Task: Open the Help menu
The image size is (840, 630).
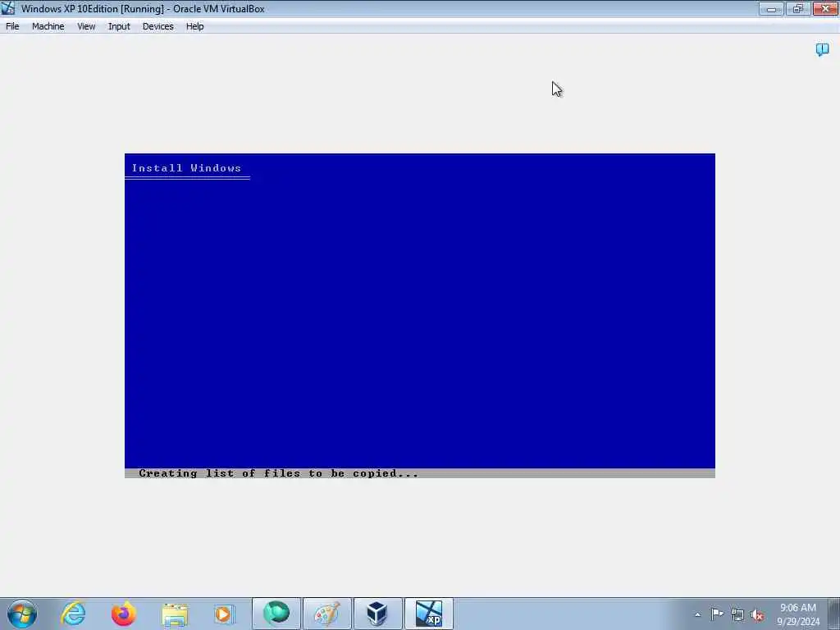Action: [x=194, y=26]
